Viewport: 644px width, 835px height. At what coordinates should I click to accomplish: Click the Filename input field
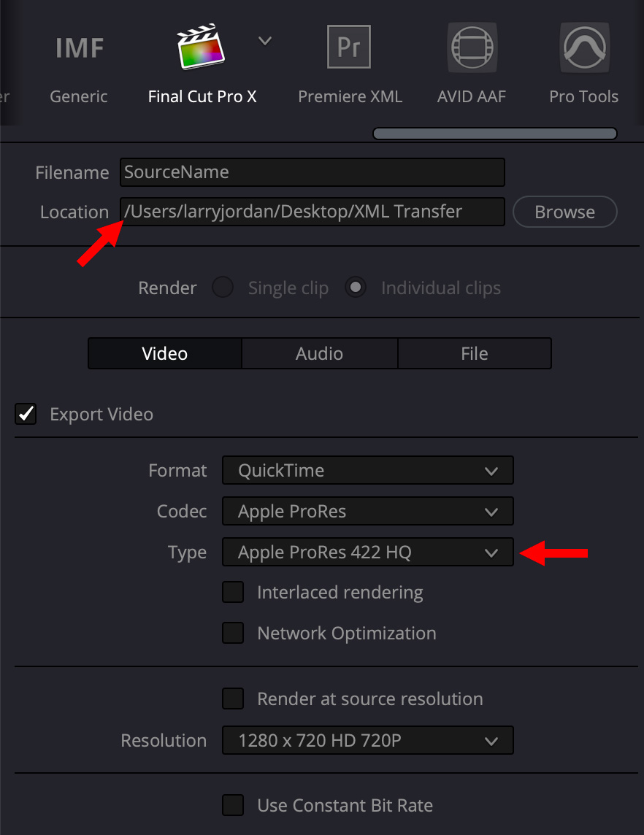pyautogui.click(x=312, y=172)
